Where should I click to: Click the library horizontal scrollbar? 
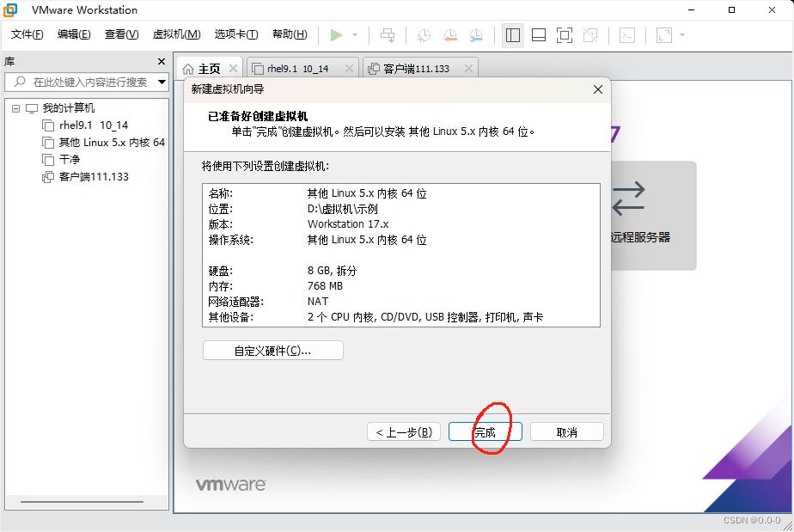pyautogui.click(x=82, y=502)
